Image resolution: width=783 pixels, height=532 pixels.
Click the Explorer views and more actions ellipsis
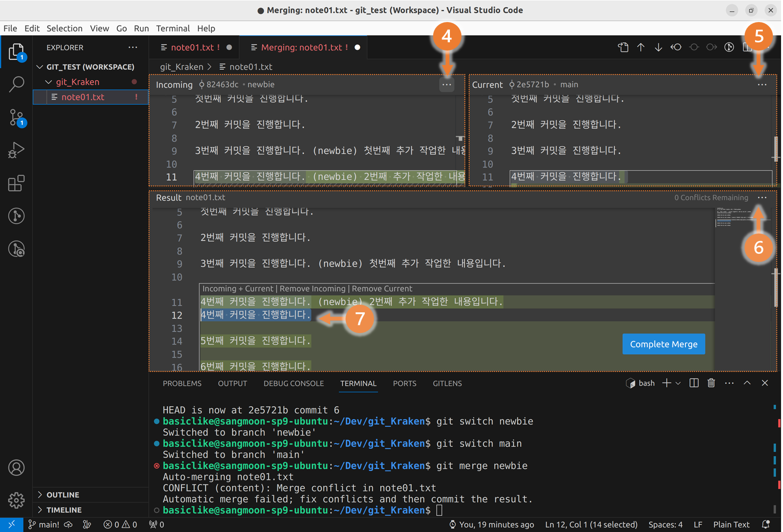point(133,47)
